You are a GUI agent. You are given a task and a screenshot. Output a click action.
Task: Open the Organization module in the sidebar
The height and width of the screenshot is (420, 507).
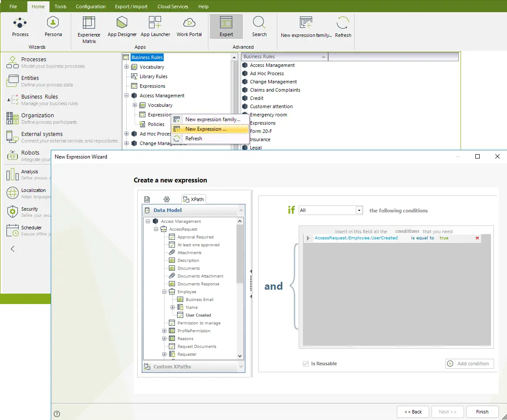(42, 118)
